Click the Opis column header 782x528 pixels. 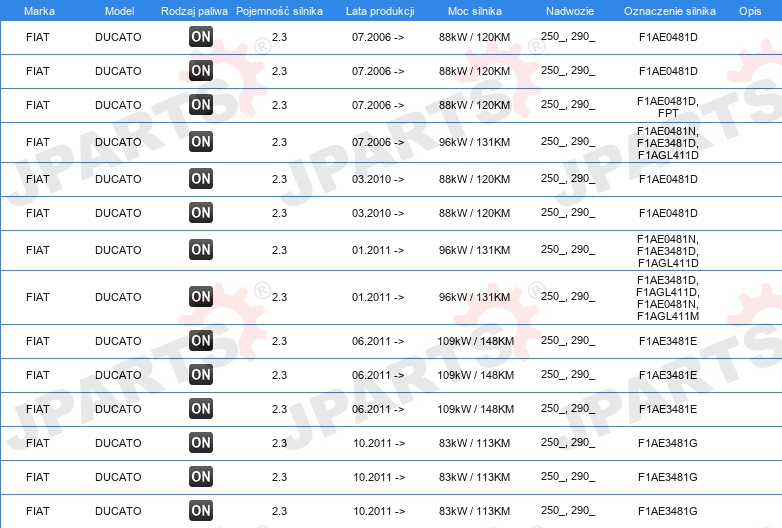point(750,11)
